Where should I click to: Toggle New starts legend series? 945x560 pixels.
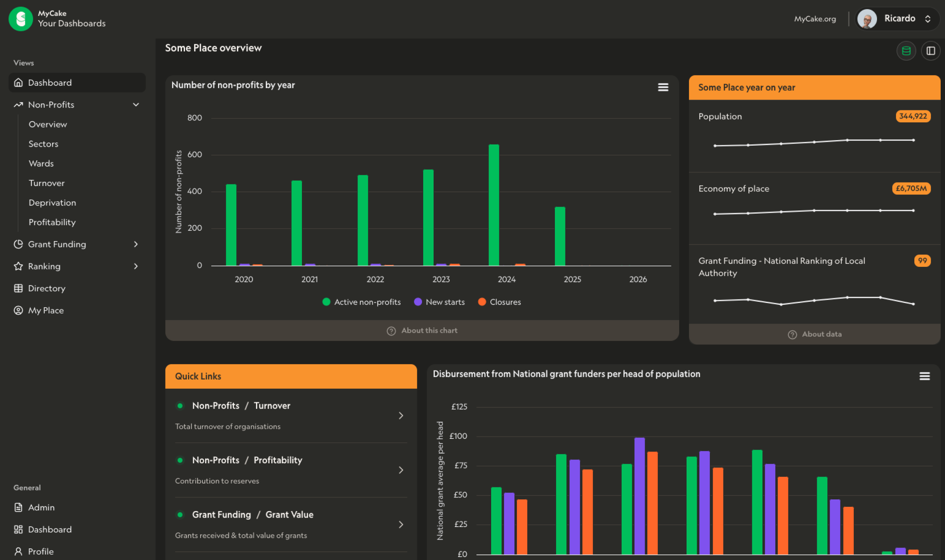[439, 302]
